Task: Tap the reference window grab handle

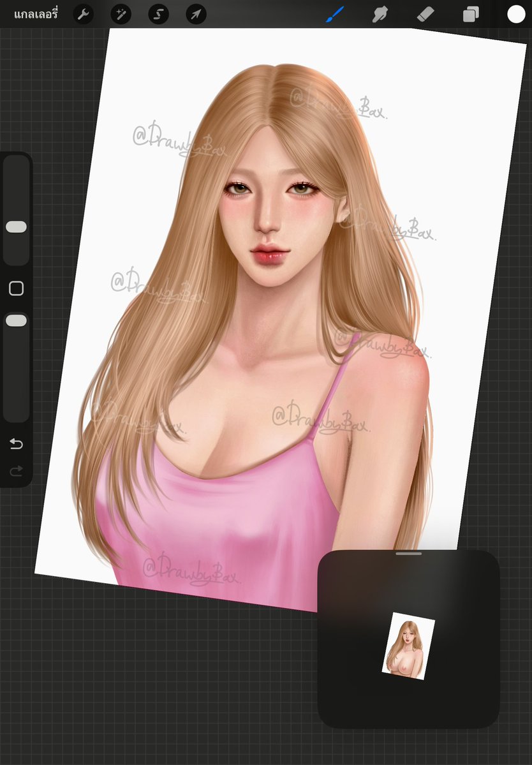Action: click(x=409, y=554)
